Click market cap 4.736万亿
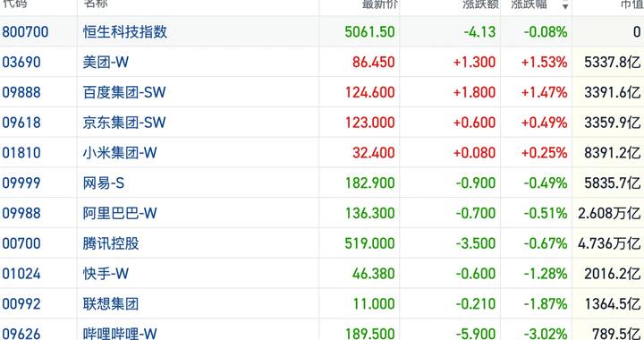The width and height of the screenshot is (644, 340). point(609,243)
